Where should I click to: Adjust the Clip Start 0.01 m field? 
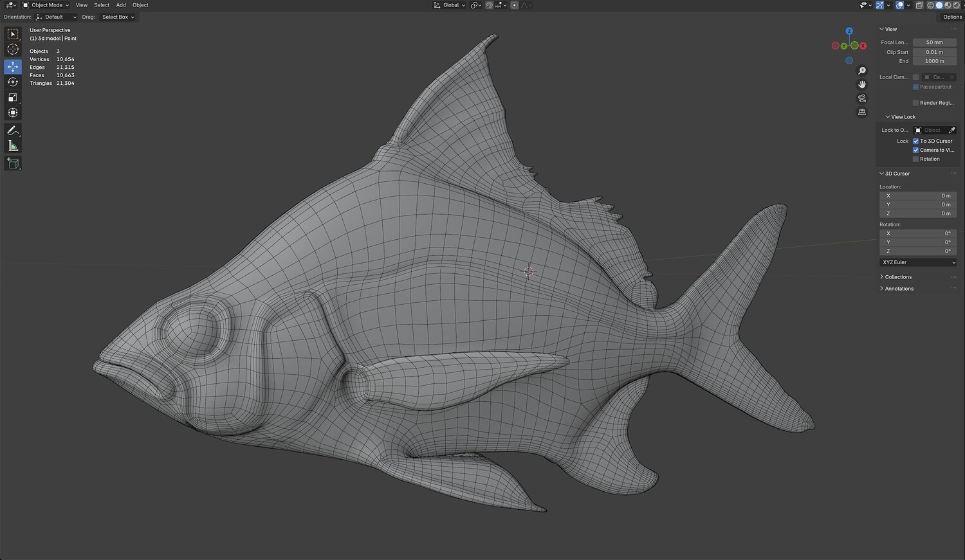[x=935, y=52]
